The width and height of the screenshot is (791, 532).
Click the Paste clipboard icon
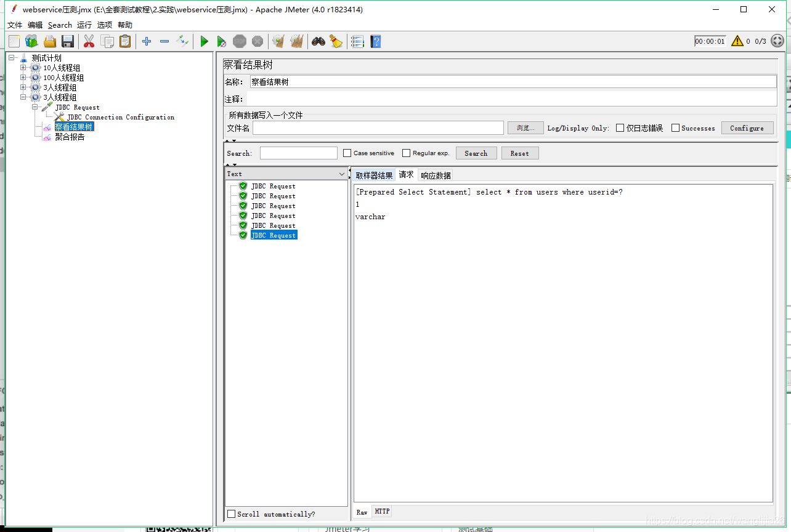coord(125,41)
